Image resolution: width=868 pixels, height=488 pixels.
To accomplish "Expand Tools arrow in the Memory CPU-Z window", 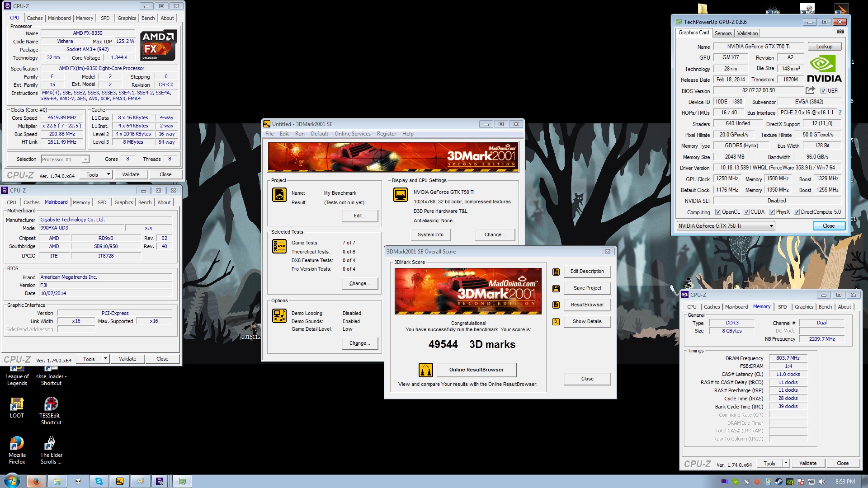I will pyautogui.click(x=786, y=463).
